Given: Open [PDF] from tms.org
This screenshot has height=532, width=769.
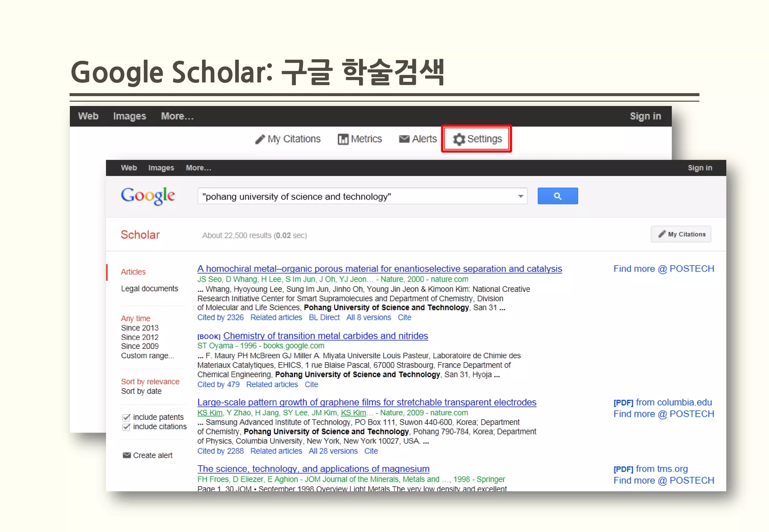Looking at the screenshot, I should click(651, 469).
